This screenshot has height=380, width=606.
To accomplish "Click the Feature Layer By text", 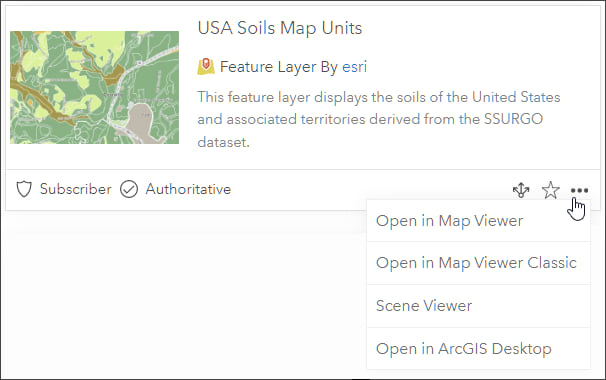I will tap(279, 67).
